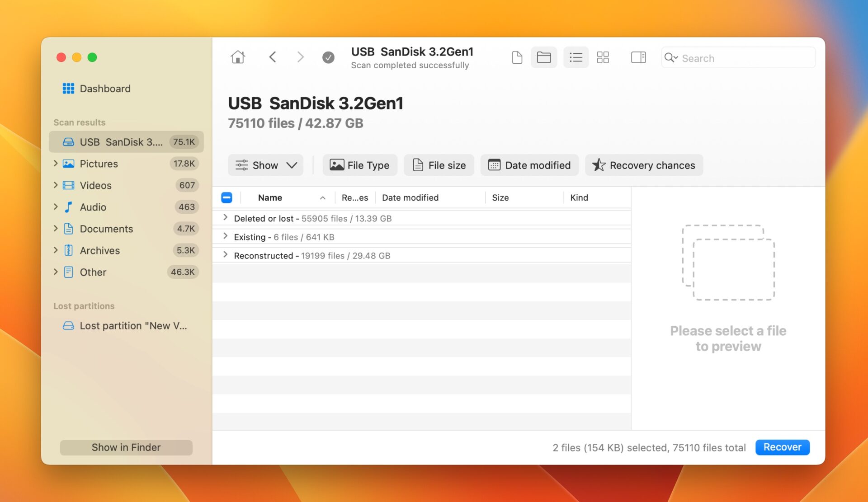This screenshot has width=868, height=502.
Task: Click the Recover button
Action: [x=782, y=447]
